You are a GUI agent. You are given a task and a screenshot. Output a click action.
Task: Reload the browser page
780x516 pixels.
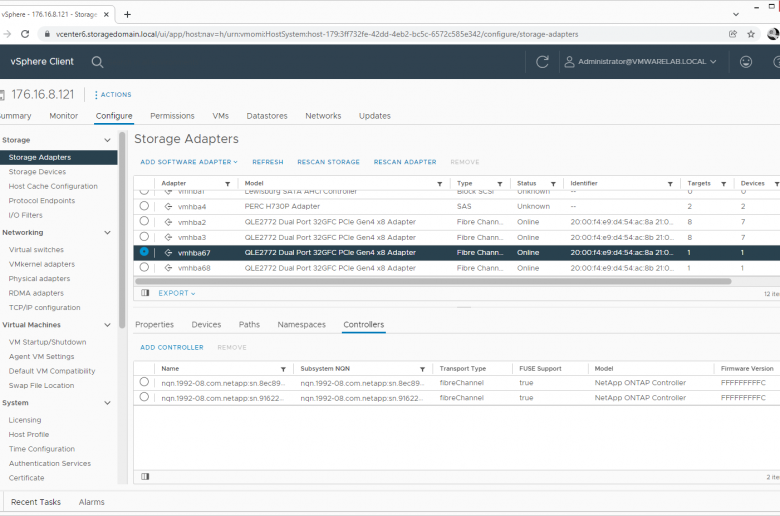point(25,34)
